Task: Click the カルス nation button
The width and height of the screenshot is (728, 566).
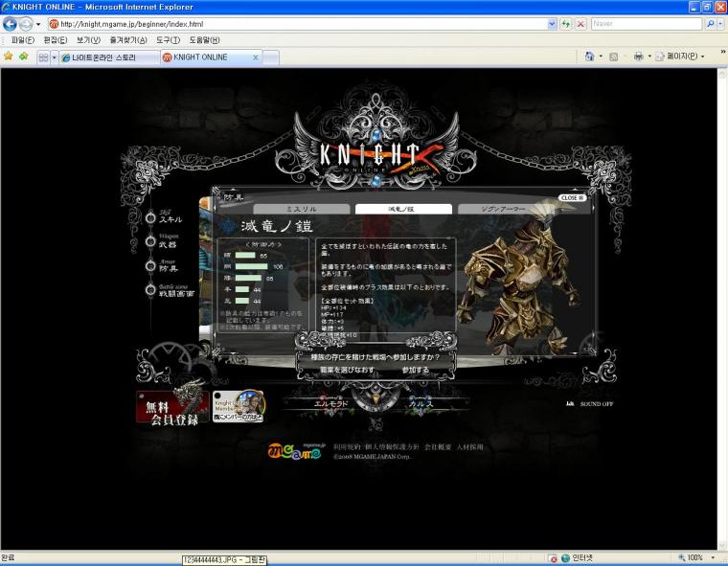Action: pos(421,403)
